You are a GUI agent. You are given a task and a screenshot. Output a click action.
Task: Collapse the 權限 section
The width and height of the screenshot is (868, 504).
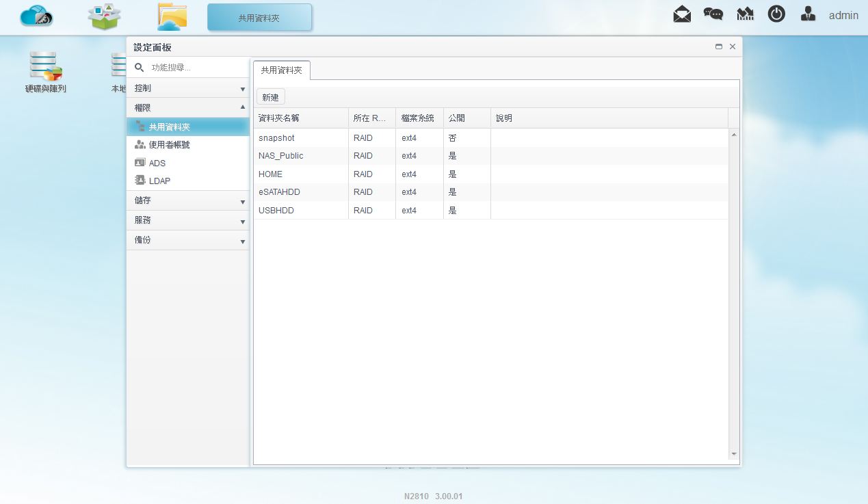tap(187, 107)
